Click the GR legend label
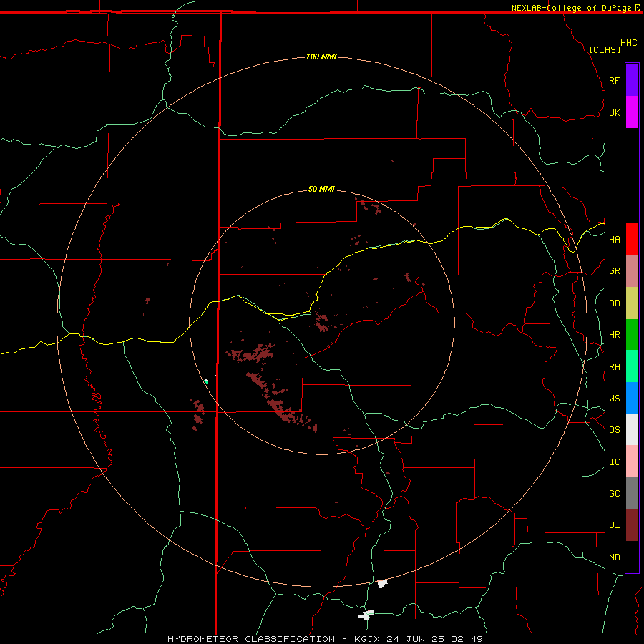This screenshot has width=644, height=644. click(x=614, y=271)
